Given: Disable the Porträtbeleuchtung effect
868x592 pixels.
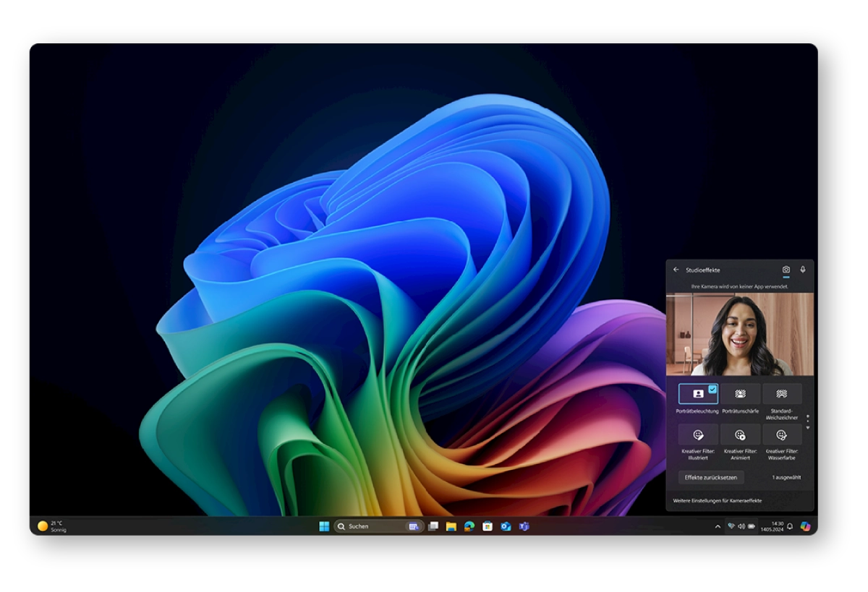Looking at the screenshot, I should (x=698, y=394).
